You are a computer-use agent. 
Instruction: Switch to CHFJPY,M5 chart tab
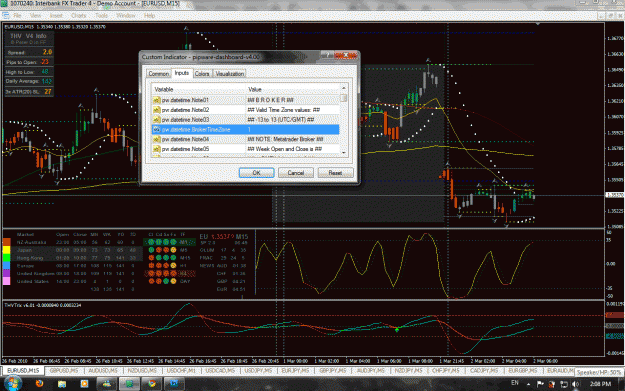(446, 371)
